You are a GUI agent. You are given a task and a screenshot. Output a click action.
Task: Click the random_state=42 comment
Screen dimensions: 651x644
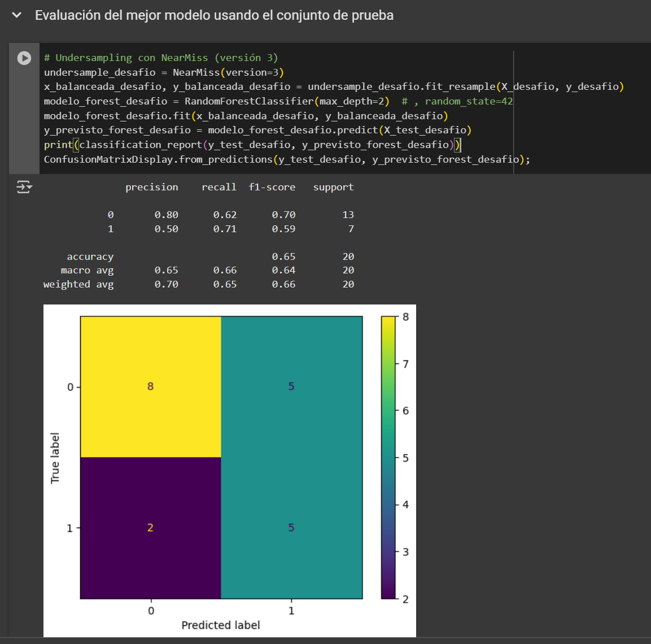[457, 101]
